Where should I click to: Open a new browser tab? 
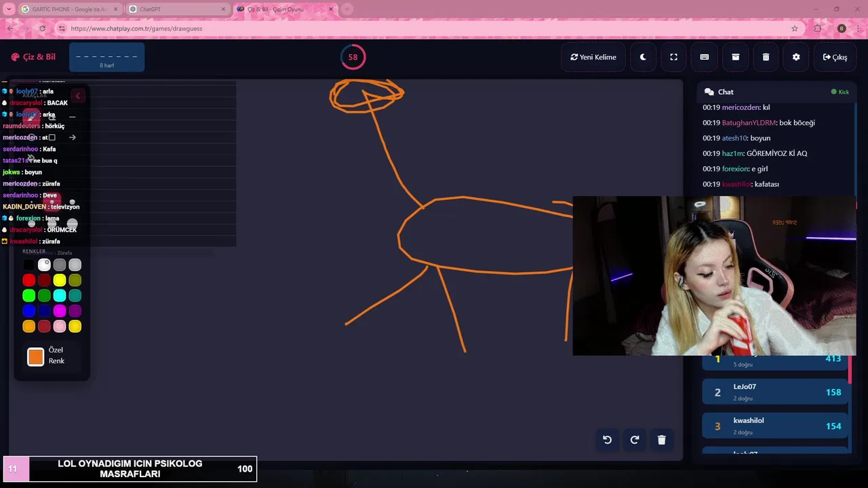coord(347,9)
